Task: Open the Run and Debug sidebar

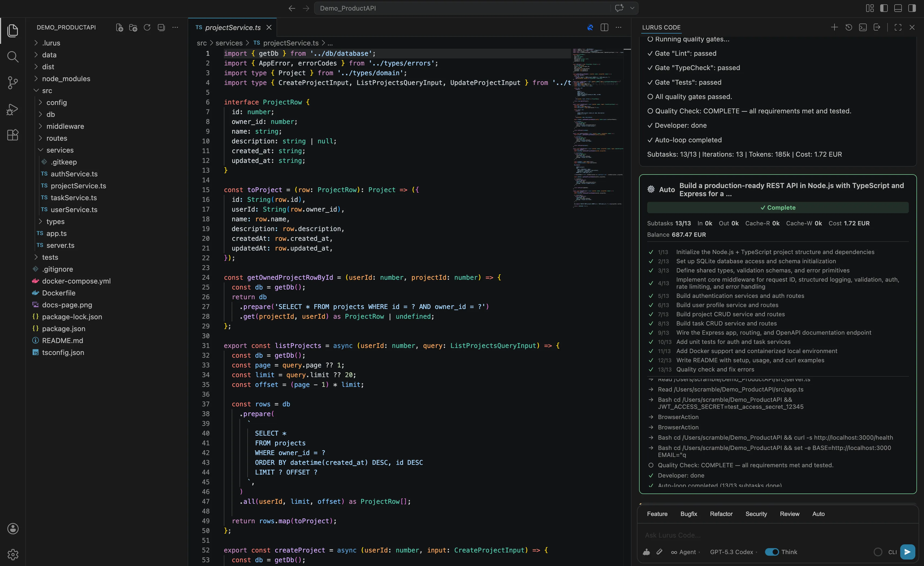Action: click(x=13, y=109)
